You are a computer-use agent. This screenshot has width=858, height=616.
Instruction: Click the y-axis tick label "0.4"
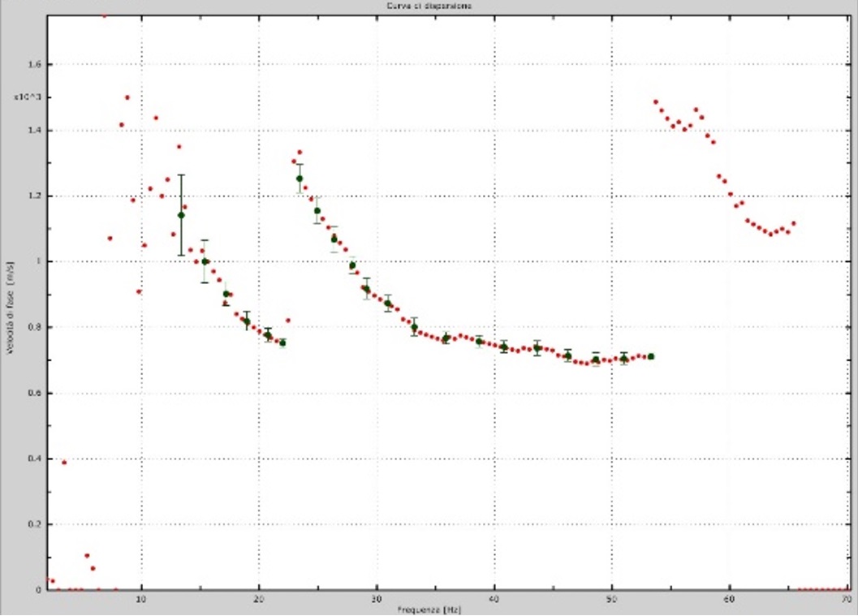(x=34, y=459)
